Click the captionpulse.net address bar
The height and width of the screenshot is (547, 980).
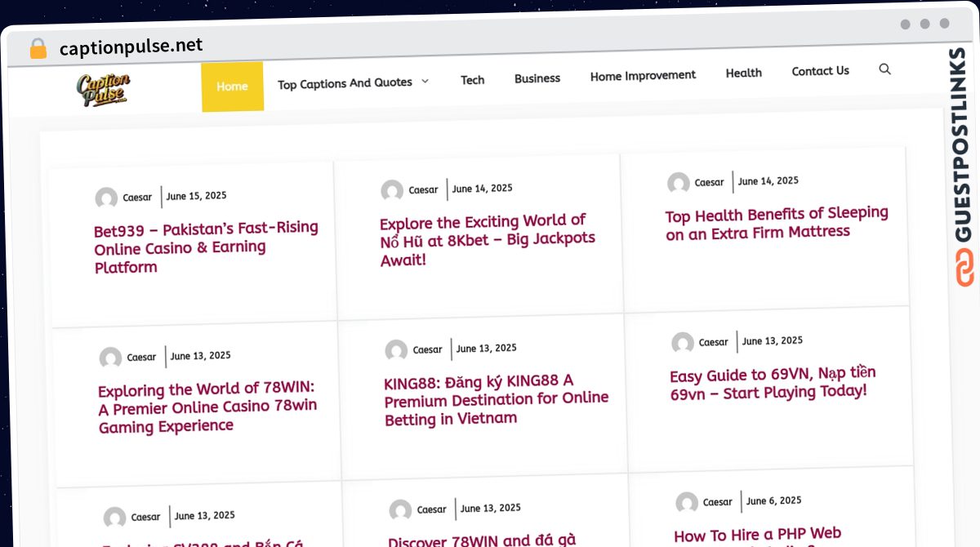[131, 47]
